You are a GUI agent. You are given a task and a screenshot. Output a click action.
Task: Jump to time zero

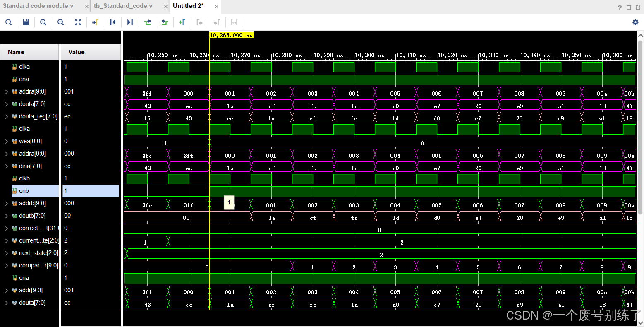(113, 22)
